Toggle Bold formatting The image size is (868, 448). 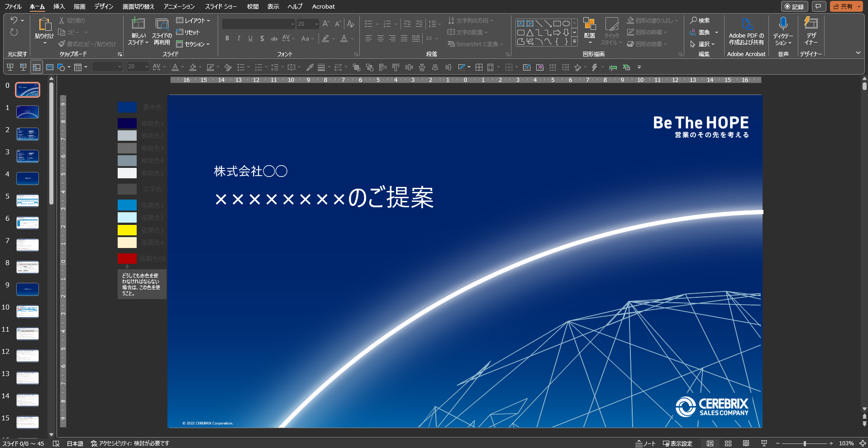tap(227, 38)
